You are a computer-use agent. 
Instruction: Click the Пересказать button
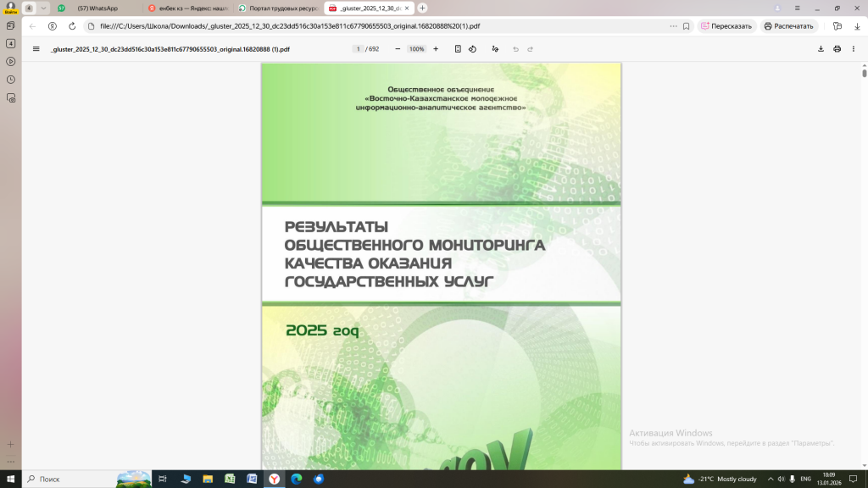click(x=726, y=26)
